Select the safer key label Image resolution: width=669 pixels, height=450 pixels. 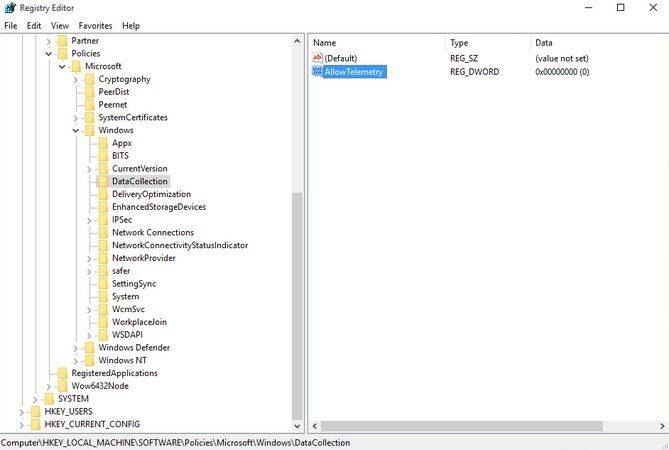pos(121,271)
